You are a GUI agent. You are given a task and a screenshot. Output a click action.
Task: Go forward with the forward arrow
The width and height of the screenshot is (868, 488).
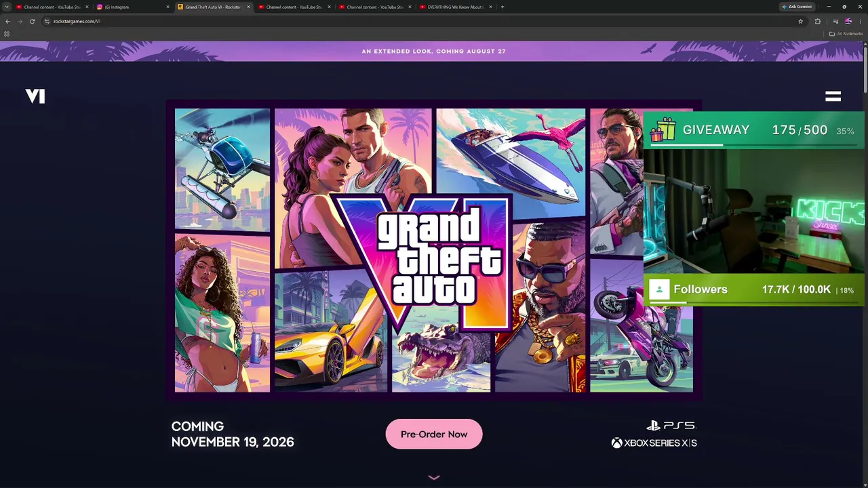tap(20, 21)
